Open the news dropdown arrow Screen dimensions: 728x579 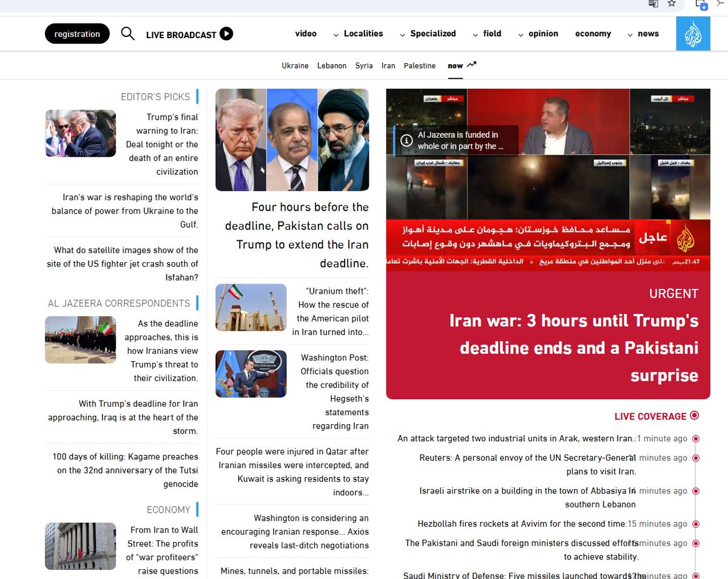click(630, 35)
